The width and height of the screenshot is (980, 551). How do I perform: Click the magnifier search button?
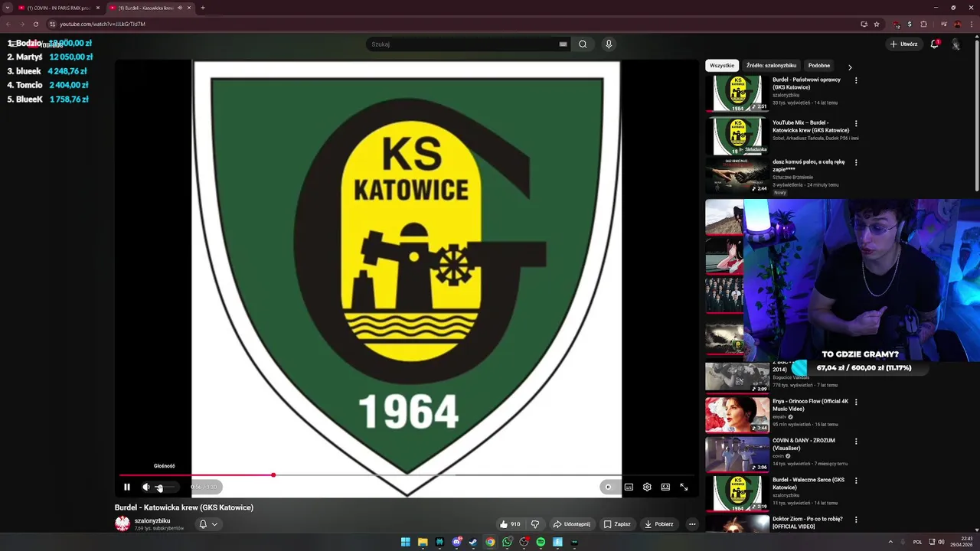[x=583, y=44]
